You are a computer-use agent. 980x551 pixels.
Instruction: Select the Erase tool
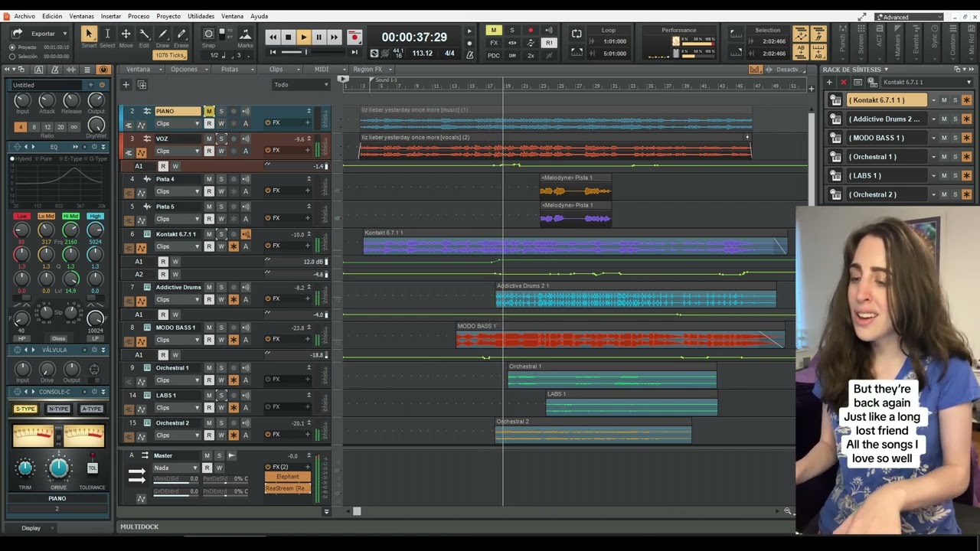point(181,34)
